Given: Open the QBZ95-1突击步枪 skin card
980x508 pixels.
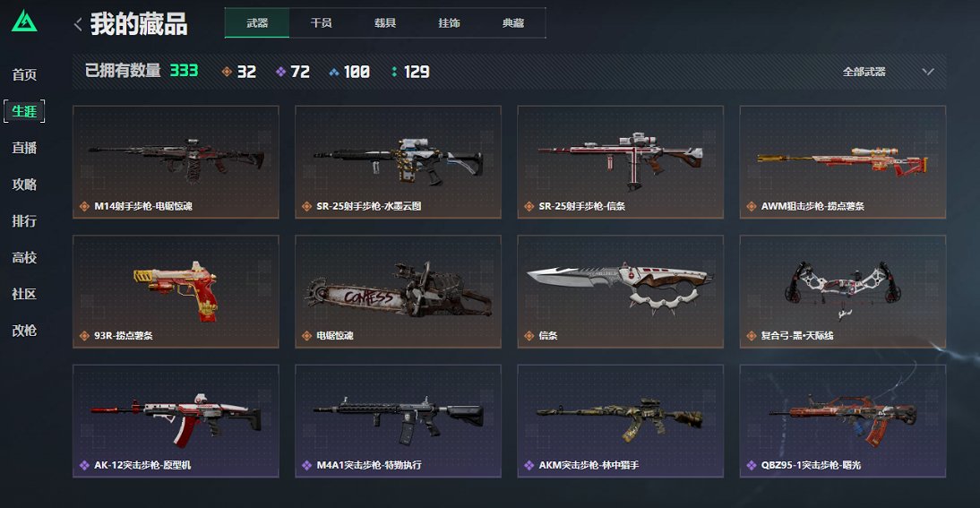Looking at the screenshot, I should pyautogui.click(x=843, y=421).
